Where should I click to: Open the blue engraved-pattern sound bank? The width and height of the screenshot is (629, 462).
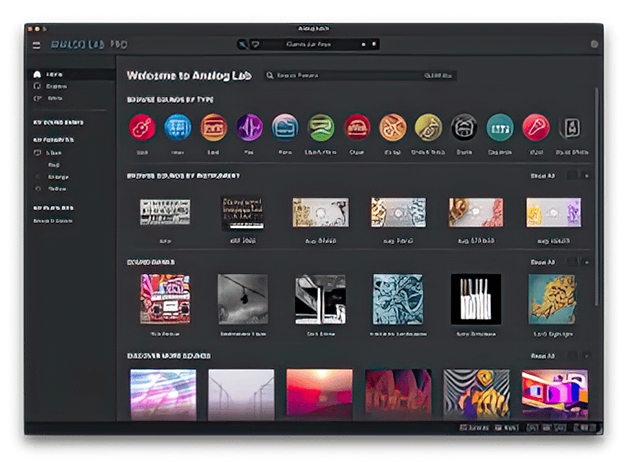tap(398, 299)
